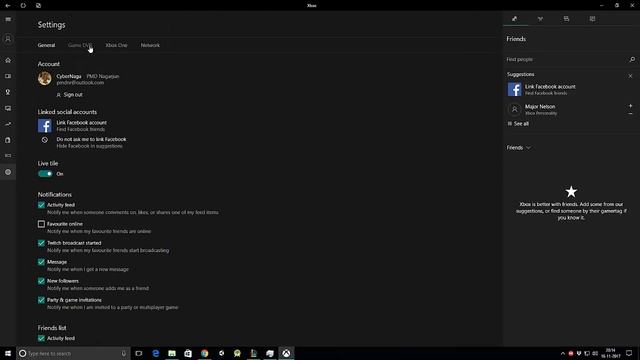Turn off the Live tile toggle
This screenshot has height=360, width=640.
coord(45,174)
